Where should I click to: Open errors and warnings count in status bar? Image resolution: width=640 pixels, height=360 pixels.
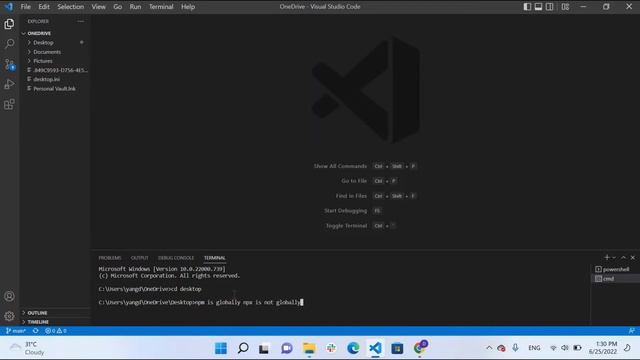coord(56,331)
